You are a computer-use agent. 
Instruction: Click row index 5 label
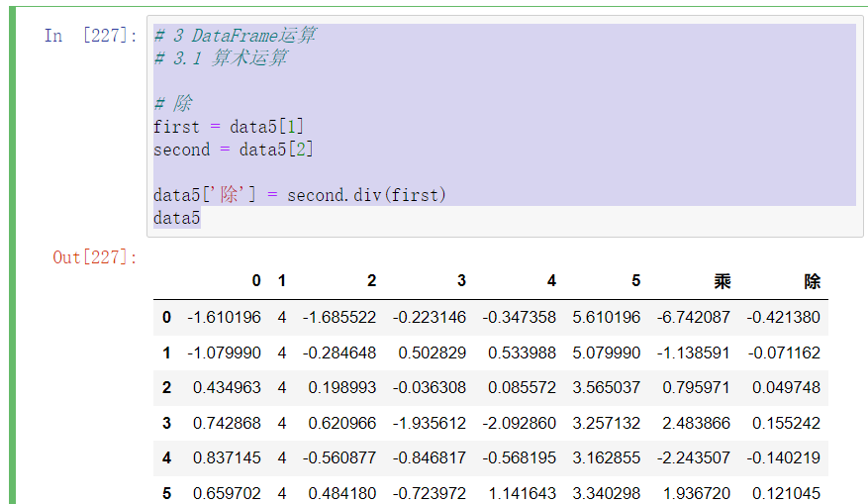166,493
